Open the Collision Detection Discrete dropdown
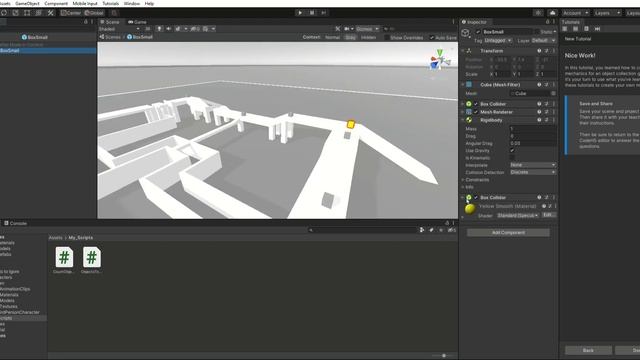Screen dimensions: 640x360 coord(533,172)
